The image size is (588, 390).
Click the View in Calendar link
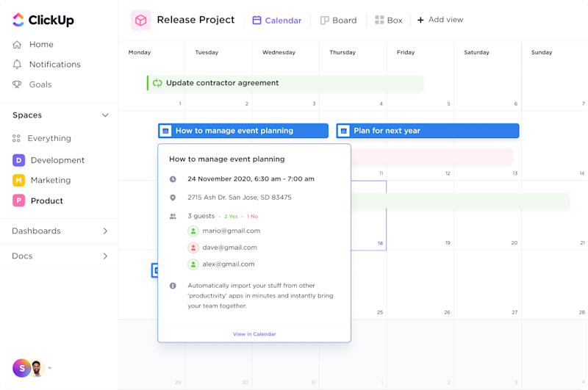[x=254, y=333]
